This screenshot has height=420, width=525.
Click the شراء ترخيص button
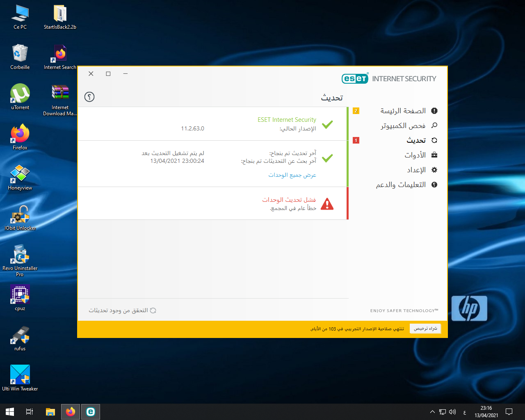[425, 329]
